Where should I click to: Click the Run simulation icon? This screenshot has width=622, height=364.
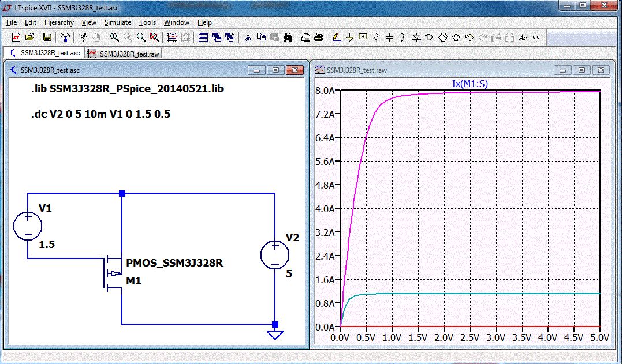pyautogui.click(x=83, y=37)
